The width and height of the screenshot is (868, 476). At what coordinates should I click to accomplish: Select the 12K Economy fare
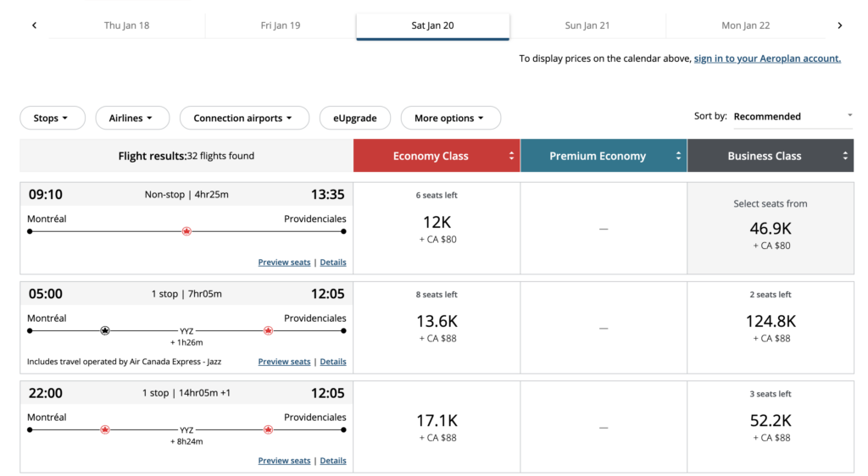coord(436,228)
